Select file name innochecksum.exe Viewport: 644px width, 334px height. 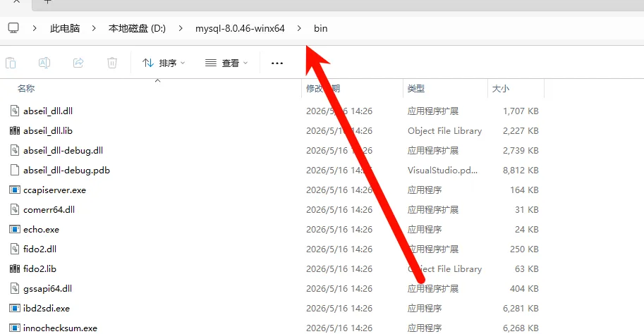coord(61,328)
